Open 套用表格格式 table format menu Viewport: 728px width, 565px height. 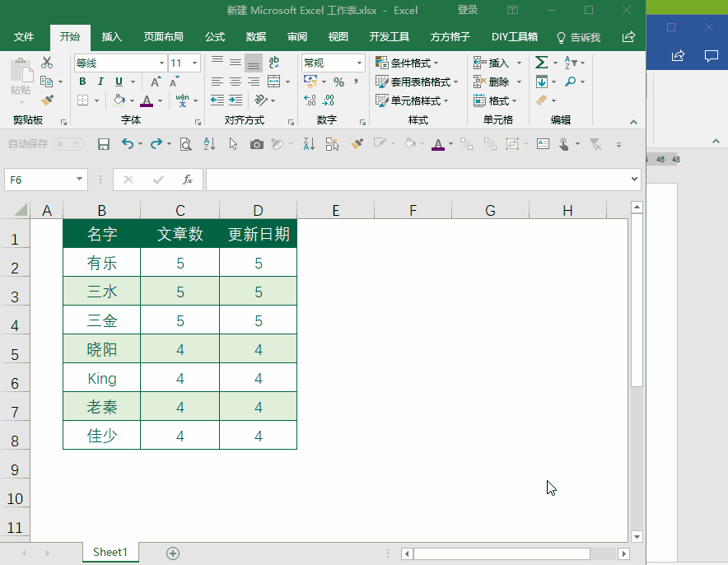tap(417, 82)
